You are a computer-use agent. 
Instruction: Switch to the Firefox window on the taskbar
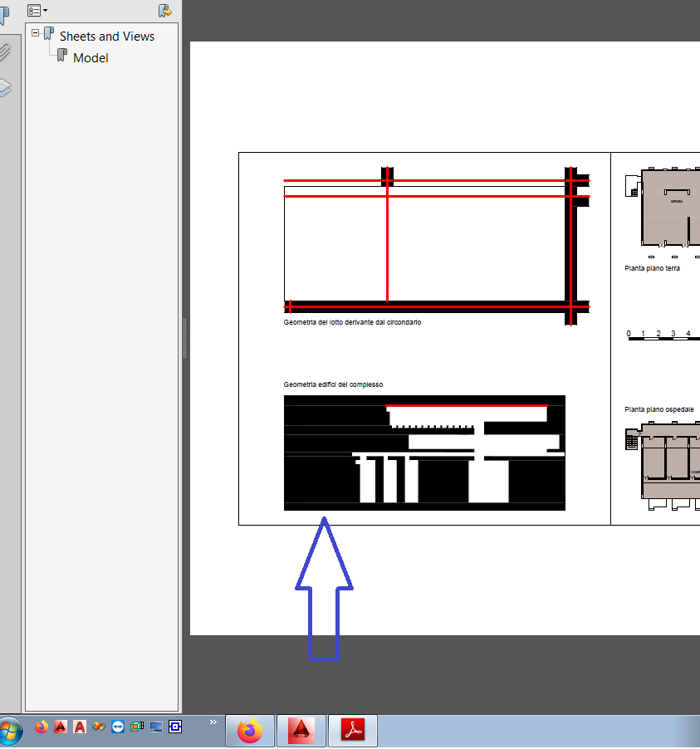(x=249, y=730)
